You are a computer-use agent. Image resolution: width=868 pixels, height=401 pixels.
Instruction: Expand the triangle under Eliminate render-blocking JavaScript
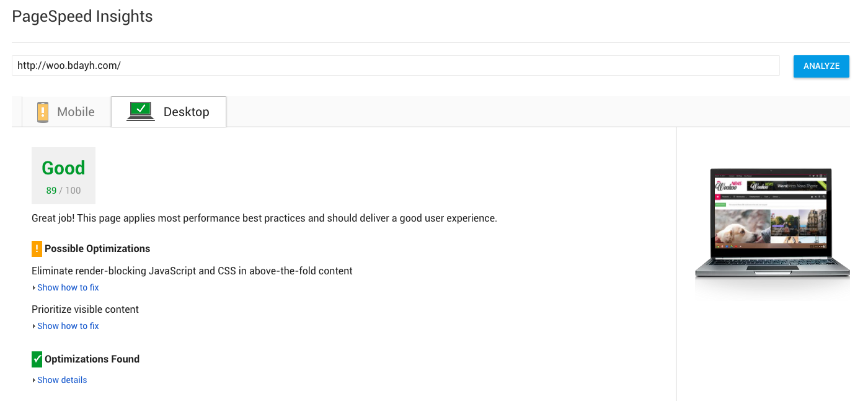point(33,288)
